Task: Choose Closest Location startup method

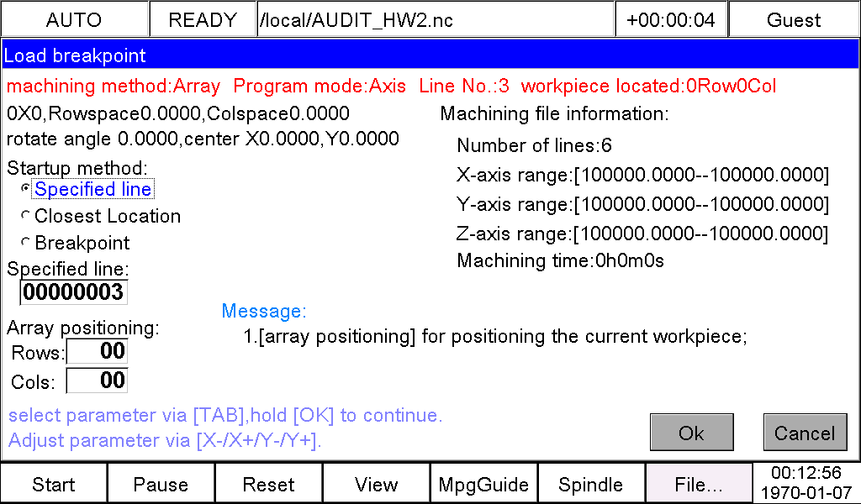Action: (x=25, y=216)
